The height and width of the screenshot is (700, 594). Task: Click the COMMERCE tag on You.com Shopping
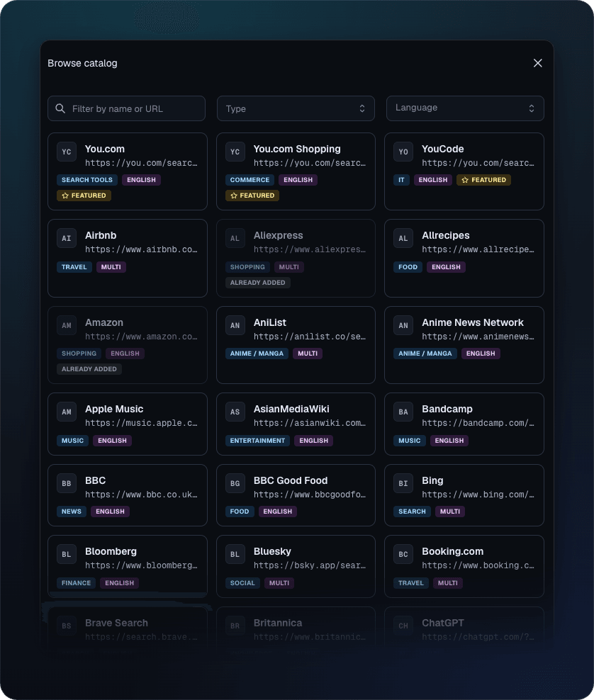pyautogui.click(x=250, y=180)
